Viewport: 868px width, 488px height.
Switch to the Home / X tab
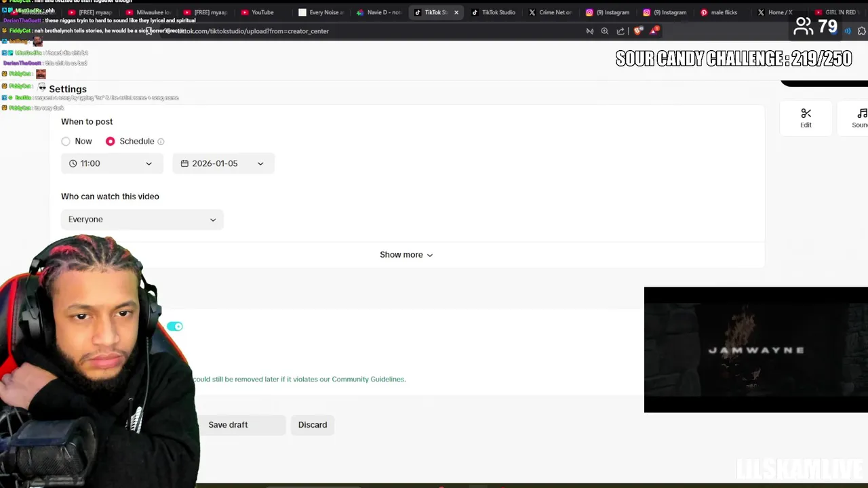click(x=775, y=12)
